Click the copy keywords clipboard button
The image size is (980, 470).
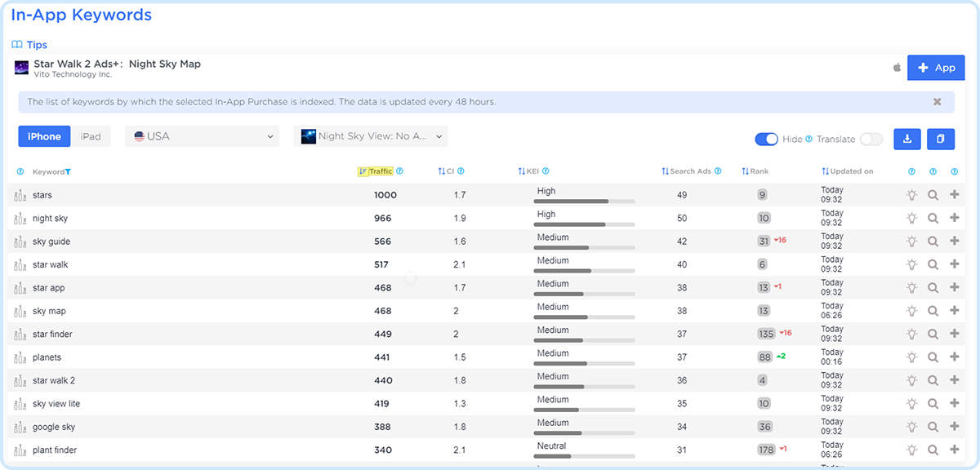coord(940,139)
